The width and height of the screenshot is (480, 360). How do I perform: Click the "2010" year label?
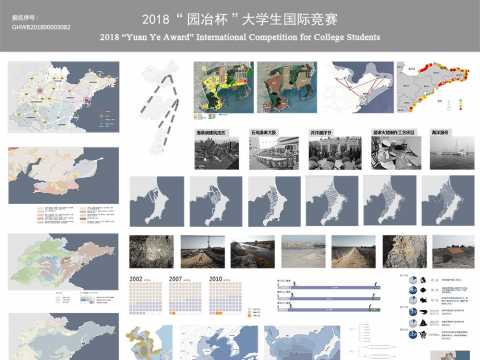[215, 279]
